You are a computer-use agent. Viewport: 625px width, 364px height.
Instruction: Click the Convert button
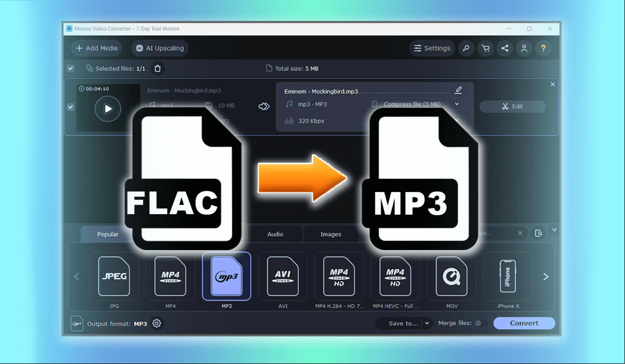point(524,323)
